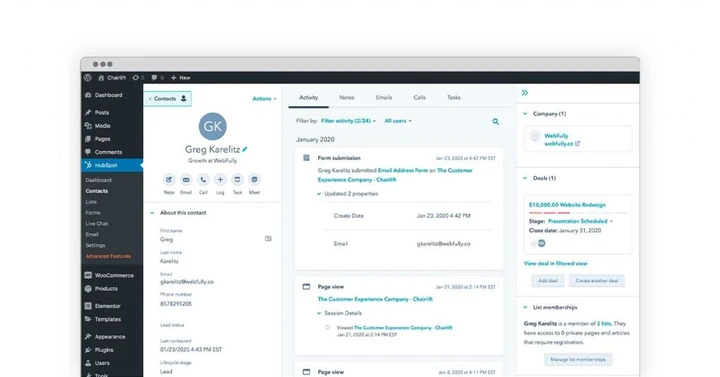Switch to the Emails tab
The image size is (720, 377).
click(x=384, y=98)
